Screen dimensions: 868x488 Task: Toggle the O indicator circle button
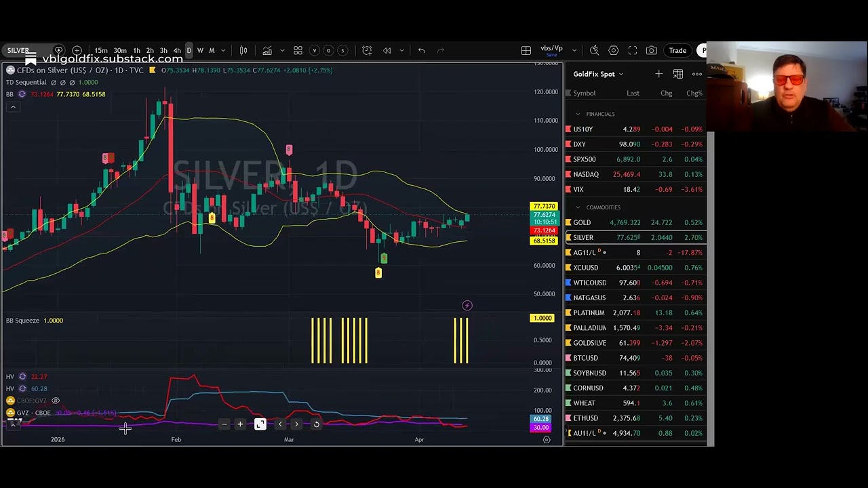click(x=328, y=50)
